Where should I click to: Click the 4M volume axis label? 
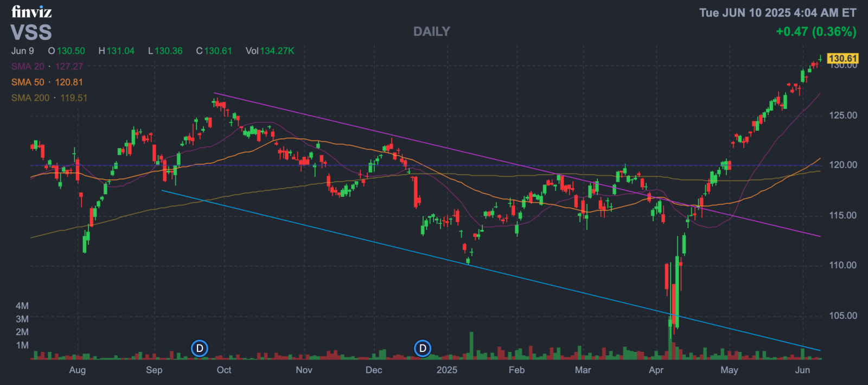[22, 306]
